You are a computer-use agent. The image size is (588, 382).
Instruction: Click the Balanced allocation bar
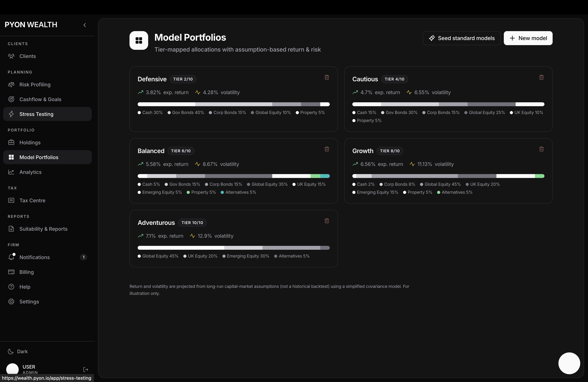[234, 176]
